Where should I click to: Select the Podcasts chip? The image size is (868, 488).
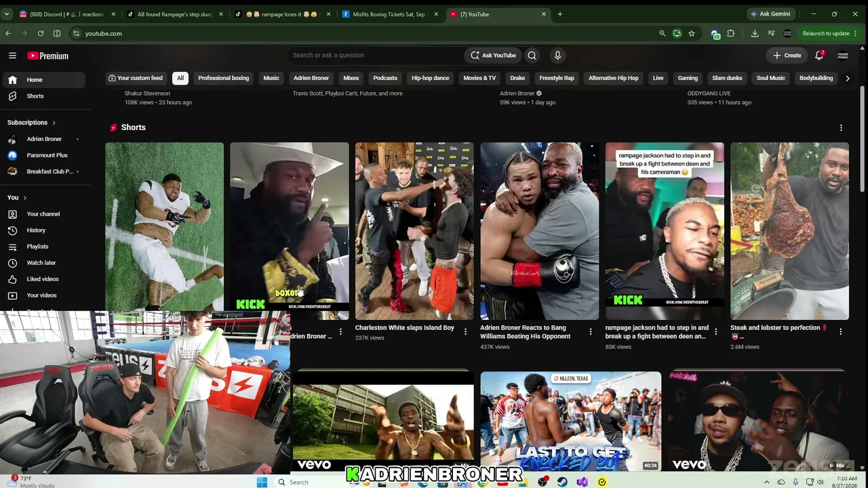point(385,78)
